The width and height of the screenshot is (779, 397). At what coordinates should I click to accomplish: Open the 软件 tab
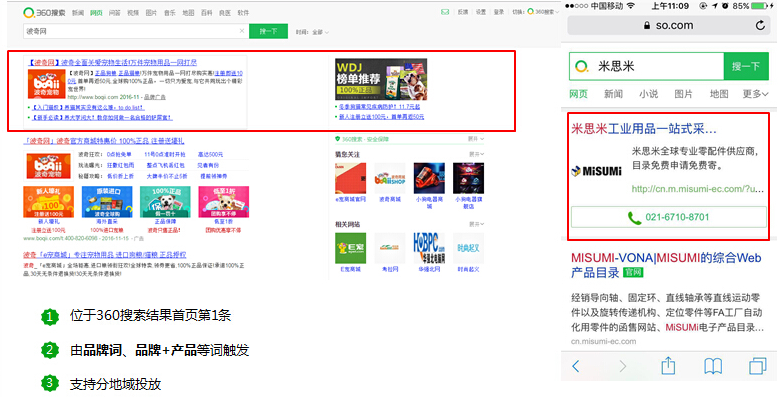pyautogui.click(x=243, y=13)
